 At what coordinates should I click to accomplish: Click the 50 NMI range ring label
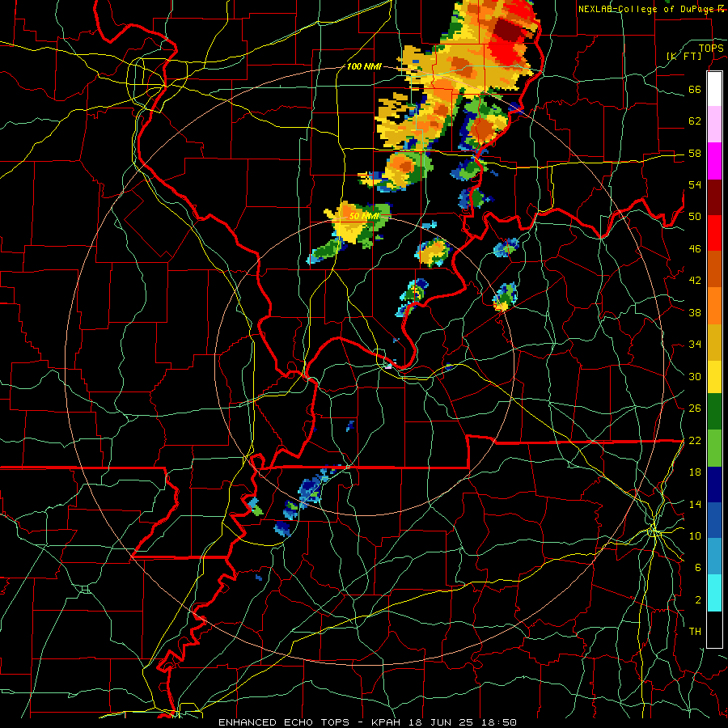coord(363,216)
